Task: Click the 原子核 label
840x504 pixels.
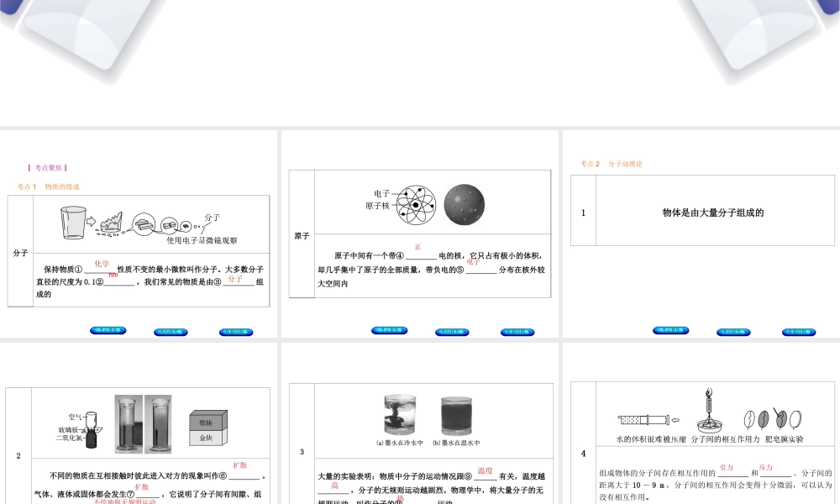Action: [378, 206]
